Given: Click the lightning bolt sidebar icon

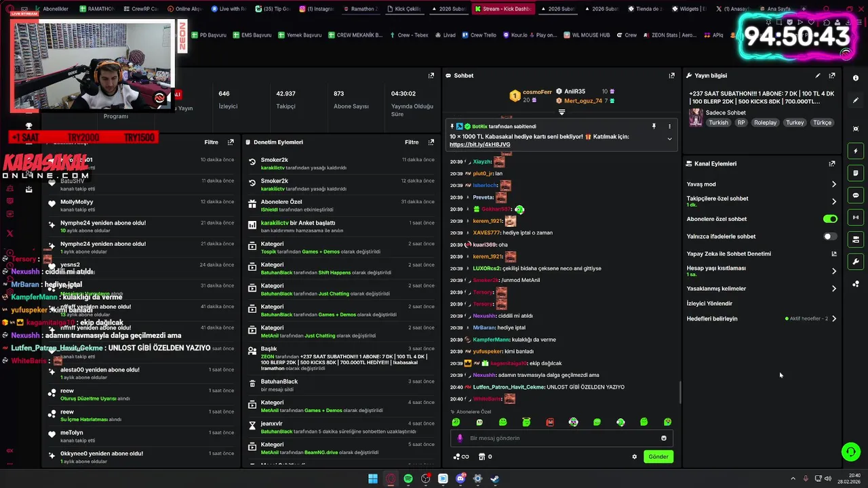Looking at the screenshot, I should tap(856, 150).
